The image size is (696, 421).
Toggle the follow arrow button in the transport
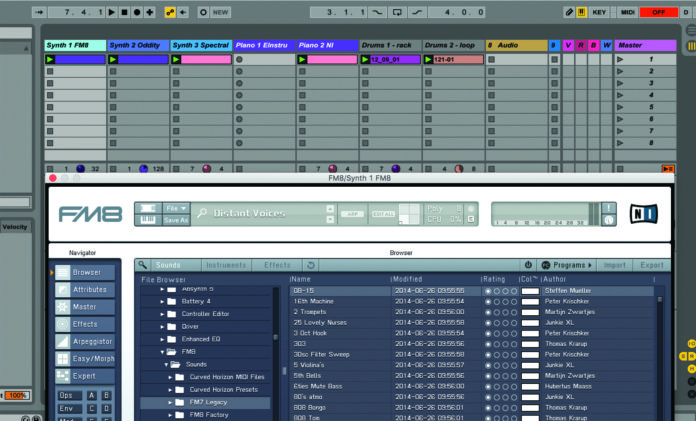[39, 12]
